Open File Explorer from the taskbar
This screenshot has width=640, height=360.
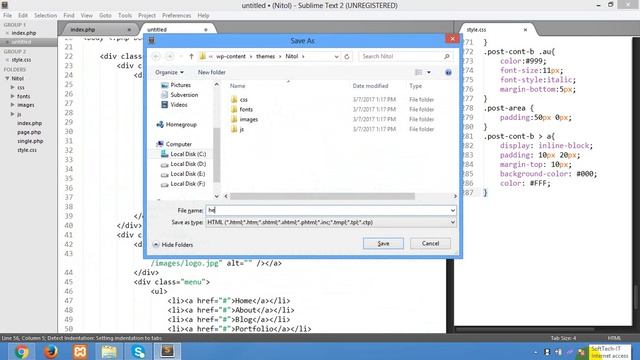(109, 351)
